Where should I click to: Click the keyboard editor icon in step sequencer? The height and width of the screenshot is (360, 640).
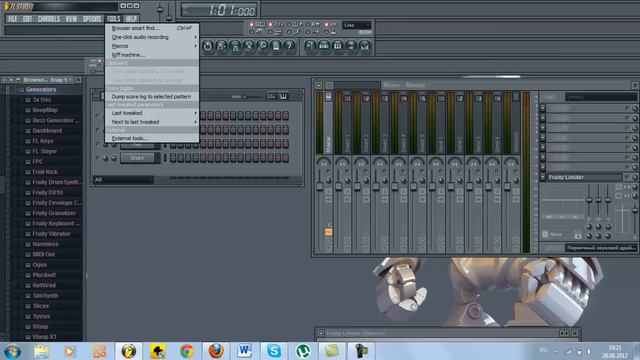[283, 97]
